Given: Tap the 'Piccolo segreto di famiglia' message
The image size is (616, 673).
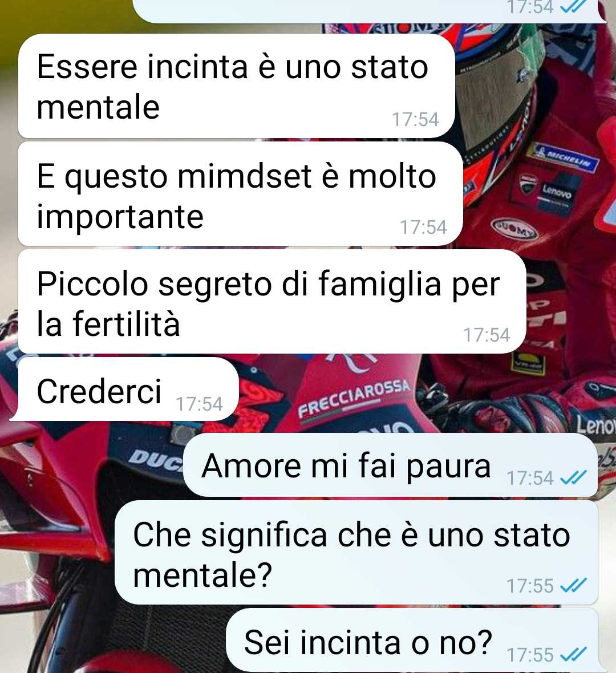Looking at the screenshot, I should [x=272, y=302].
